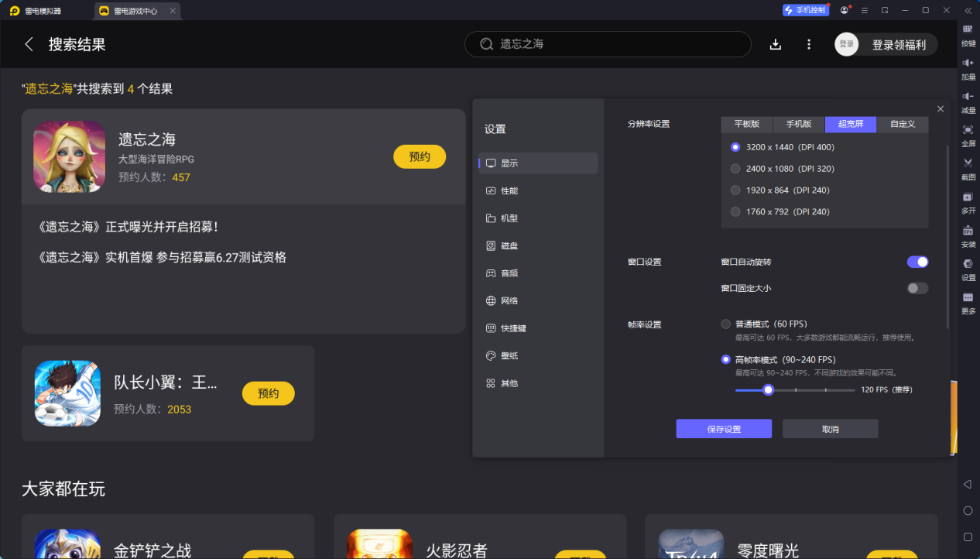
Task: Click the 登录 avatar circle
Action: point(847,44)
